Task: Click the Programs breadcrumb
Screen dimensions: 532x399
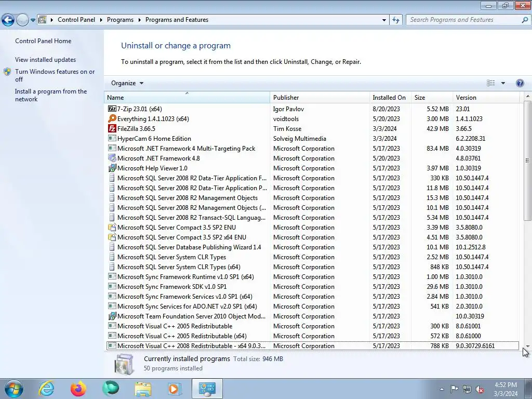Action: pyautogui.click(x=120, y=20)
